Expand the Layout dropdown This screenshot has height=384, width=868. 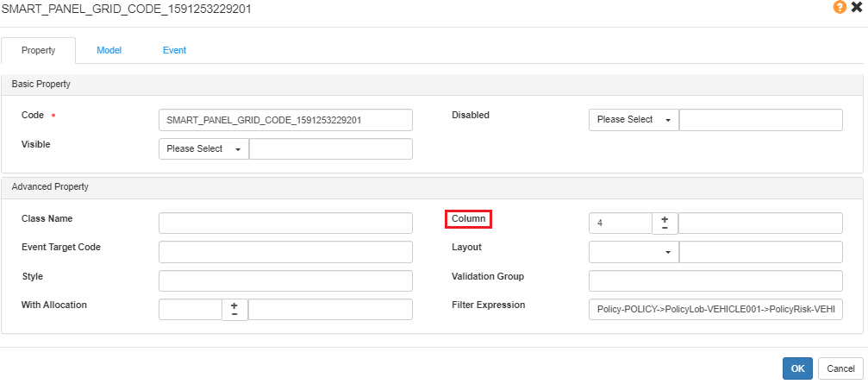tap(634, 252)
